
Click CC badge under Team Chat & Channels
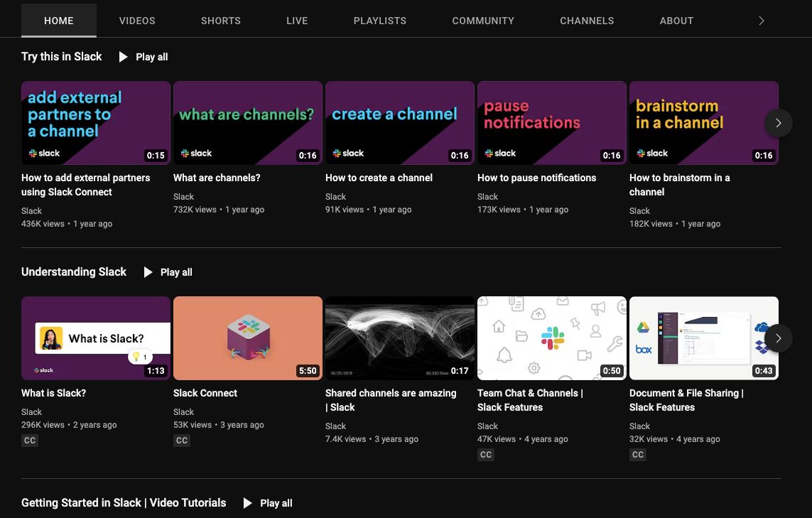(x=486, y=455)
